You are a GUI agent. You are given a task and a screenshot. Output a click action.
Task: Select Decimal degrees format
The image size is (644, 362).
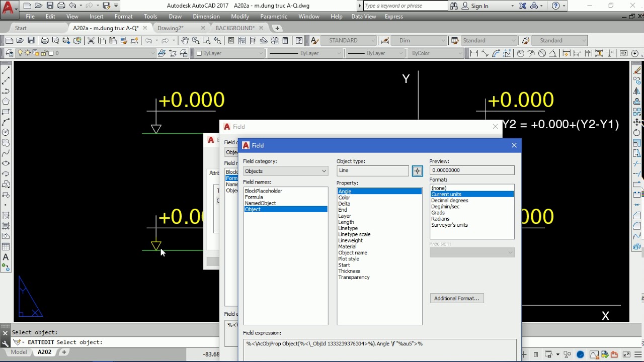point(450,201)
